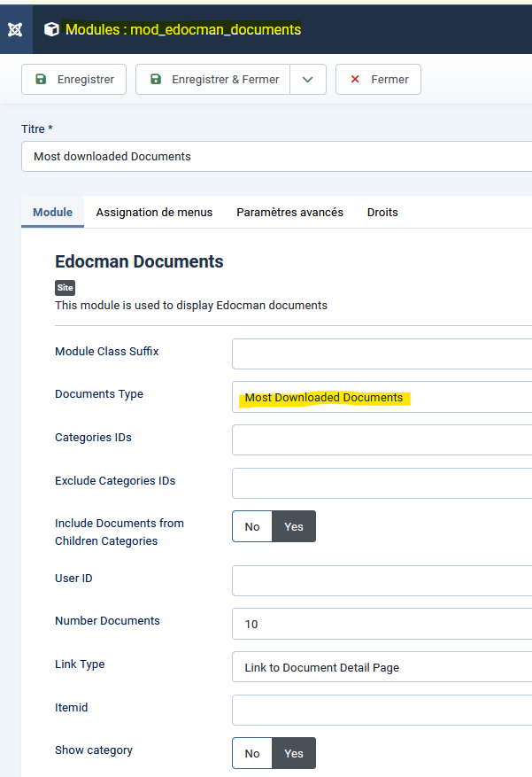Click the module cube icon in header
The width and height of the screenshot is (532, 777).
coord(52,29)
